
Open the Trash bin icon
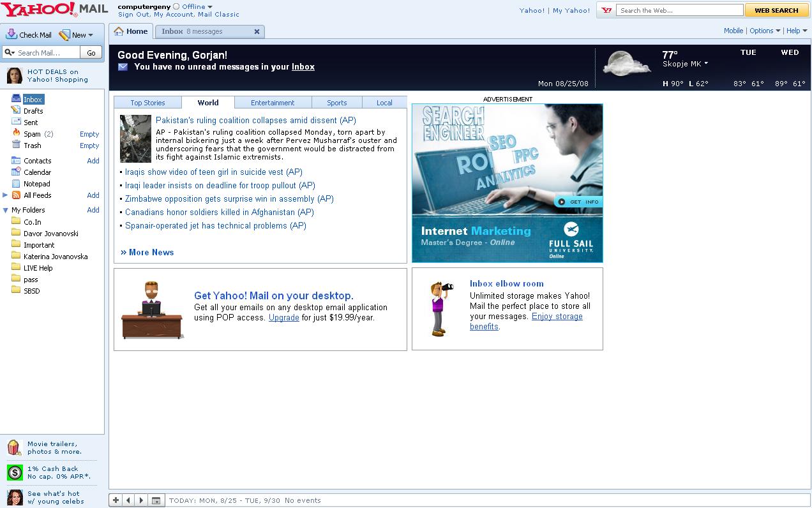point(17,145)
